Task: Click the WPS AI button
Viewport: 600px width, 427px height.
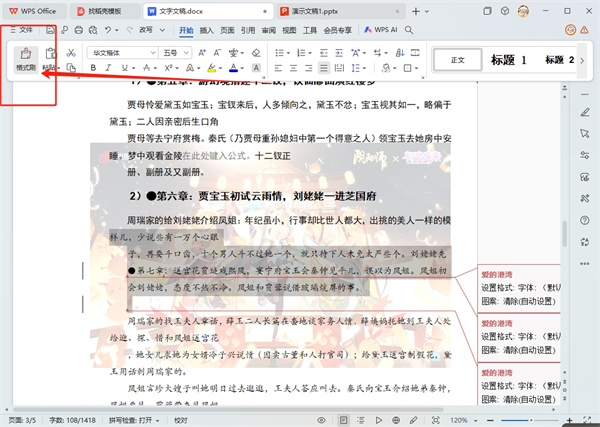Action: 381,30
